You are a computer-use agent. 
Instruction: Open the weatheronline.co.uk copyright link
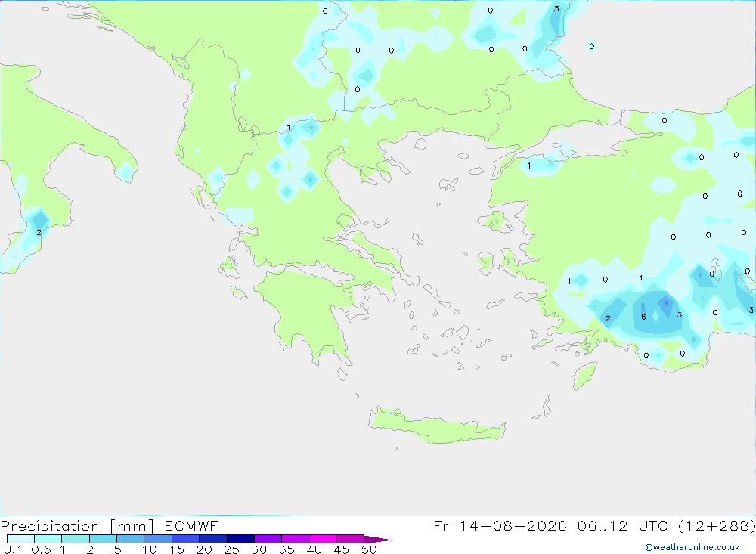[692, 547]
